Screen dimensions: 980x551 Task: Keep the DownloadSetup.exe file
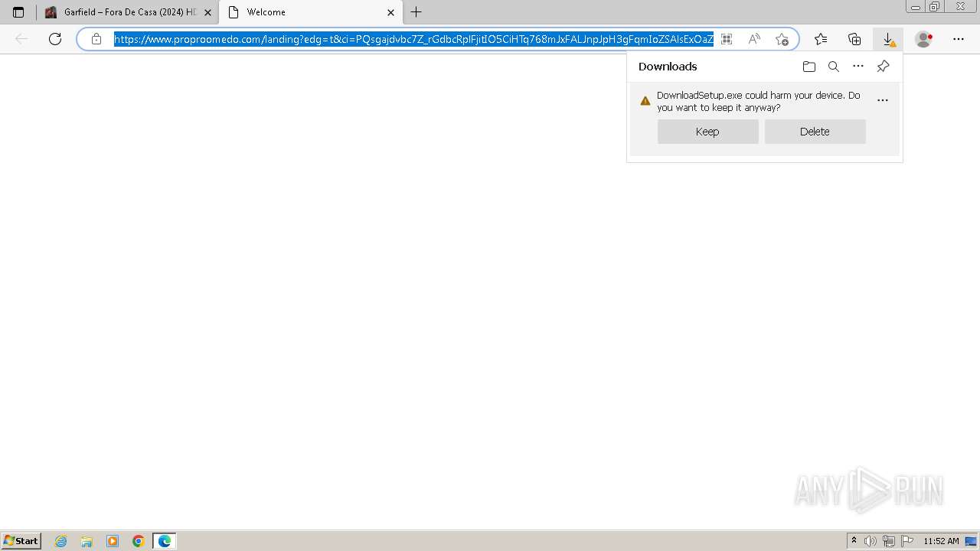point(707,132)
